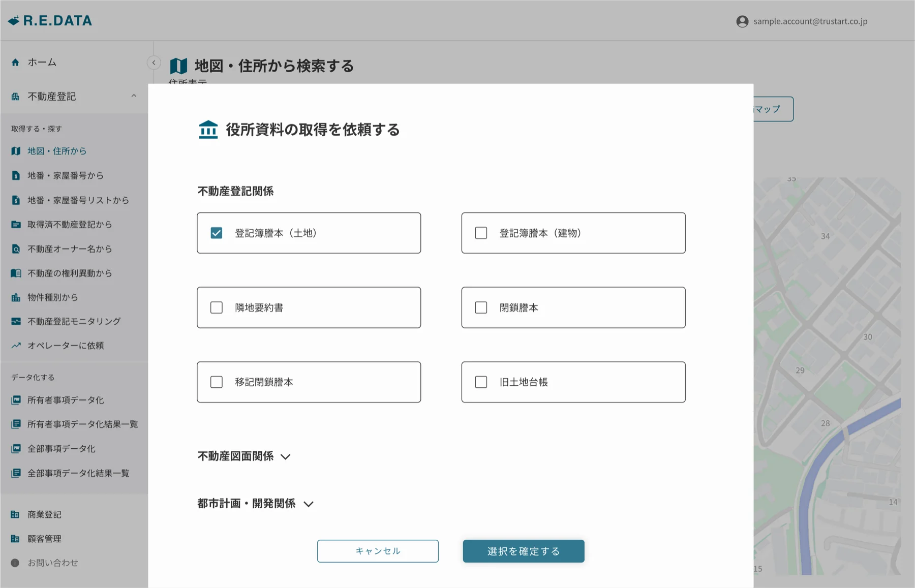Click the キャンセル button
Screen dimensions: 915x588
tap(378, 551)
